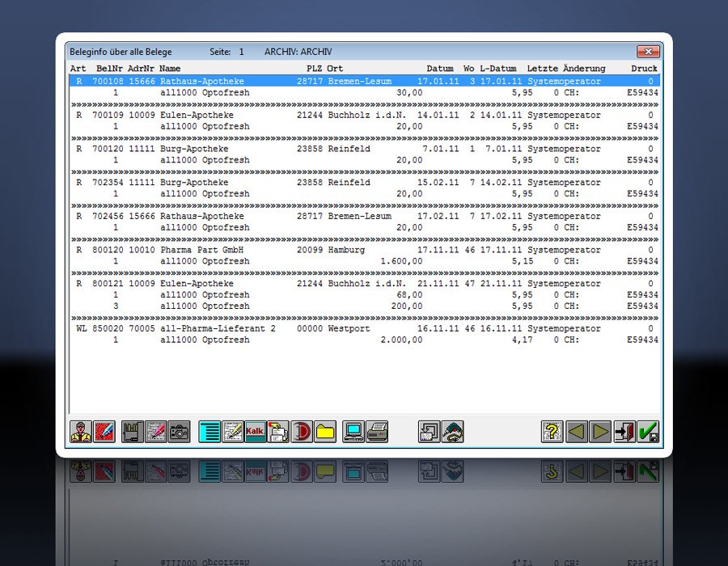Go to next page with right arrow
This screenshot has height=566, width=728.
(600, 432)
